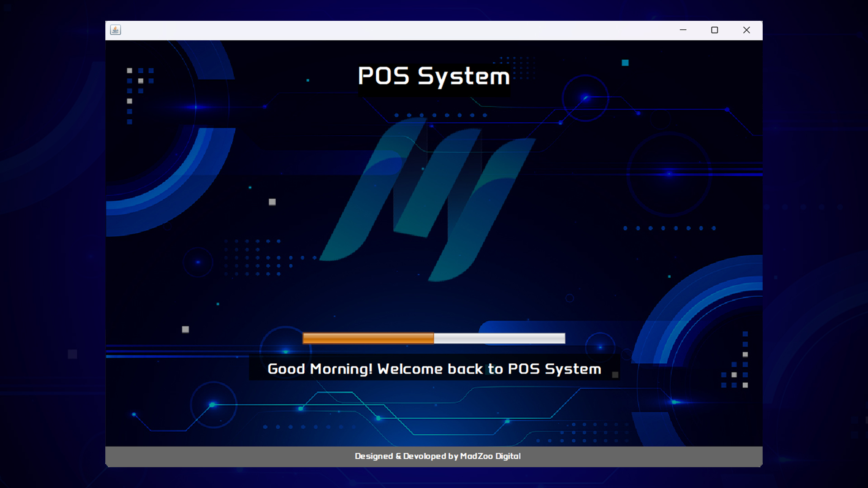Click the "POS System" title heading
Image resolution: width=868 pixels, height=488 pixels.
pos(434,76)
